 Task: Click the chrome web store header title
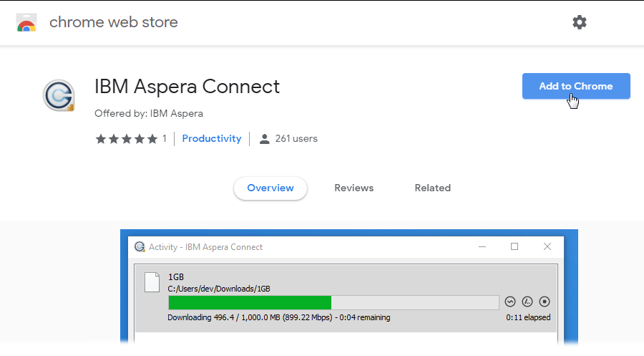[113, 22]
